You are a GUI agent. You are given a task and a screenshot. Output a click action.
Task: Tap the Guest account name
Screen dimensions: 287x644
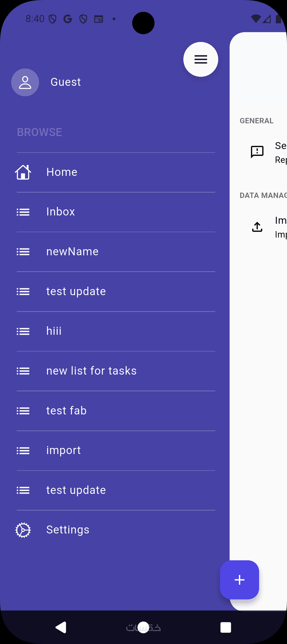[x=66, y=82]
